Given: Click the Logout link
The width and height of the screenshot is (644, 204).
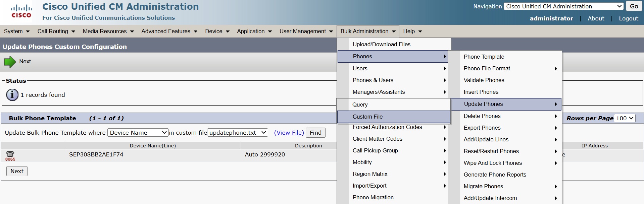Looking at the screenshot, I should point(628,18).
